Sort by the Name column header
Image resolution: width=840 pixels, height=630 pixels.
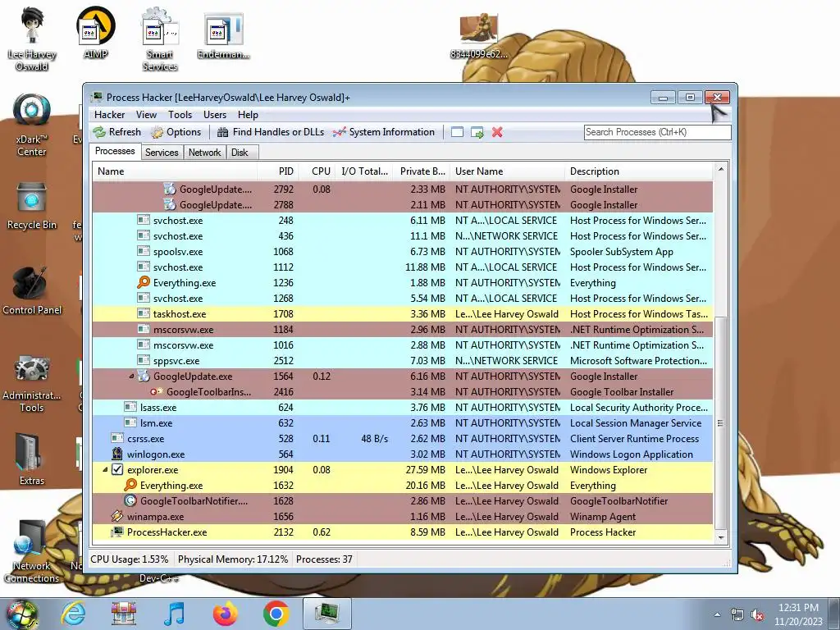[175, 171]
